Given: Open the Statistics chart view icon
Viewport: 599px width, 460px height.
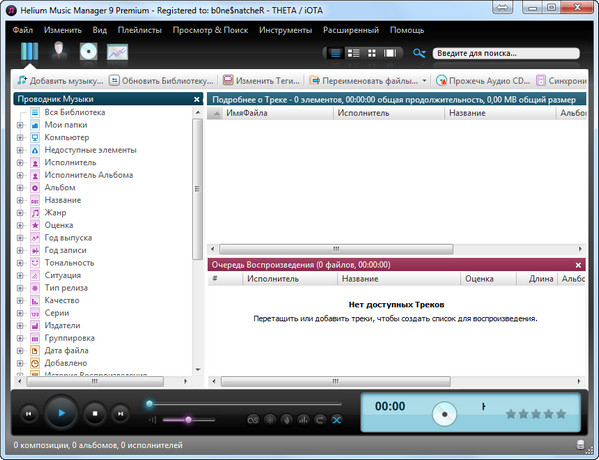Looking at the screenshot, I should tap(117, 52).
